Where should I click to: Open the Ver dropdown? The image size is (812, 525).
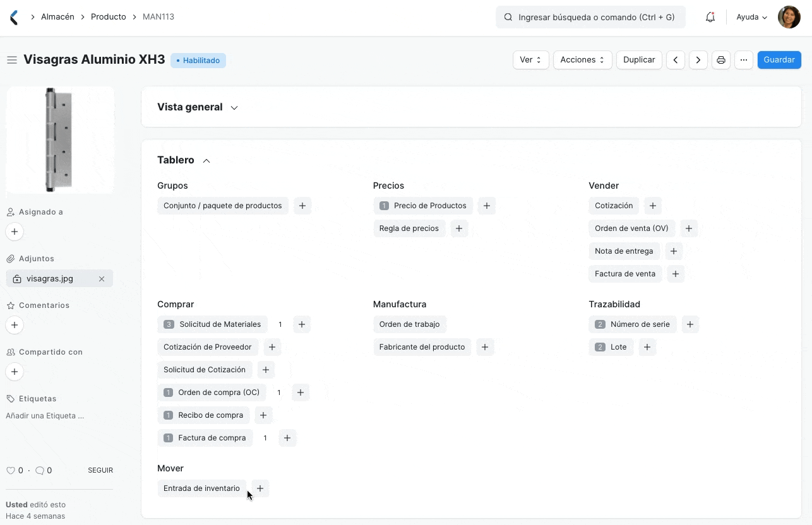tap(530, 60)
